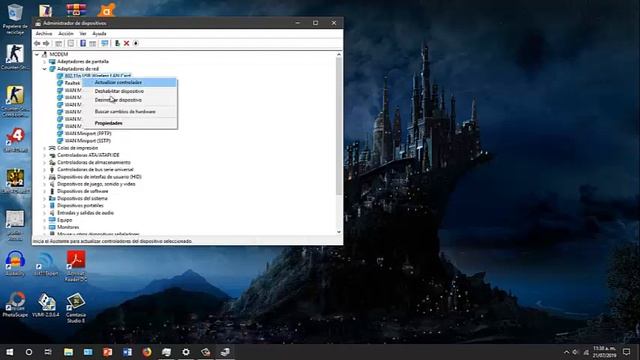Click the device list scrollbar thumb
Screen dimensions: 640x360
(x=339, y=126)
